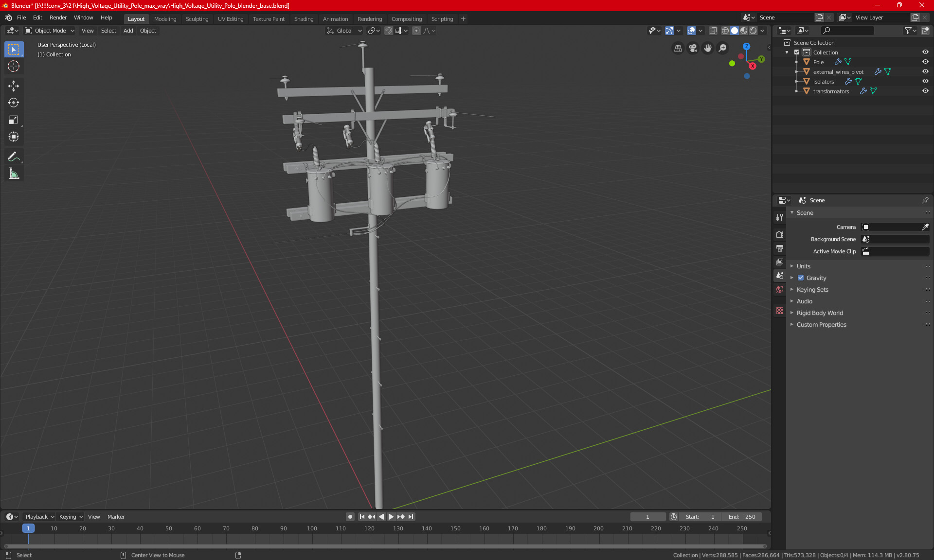This screenshot has width=934, height=560.
Task: Select the Scale tool
Action: [x=14, y=120]
